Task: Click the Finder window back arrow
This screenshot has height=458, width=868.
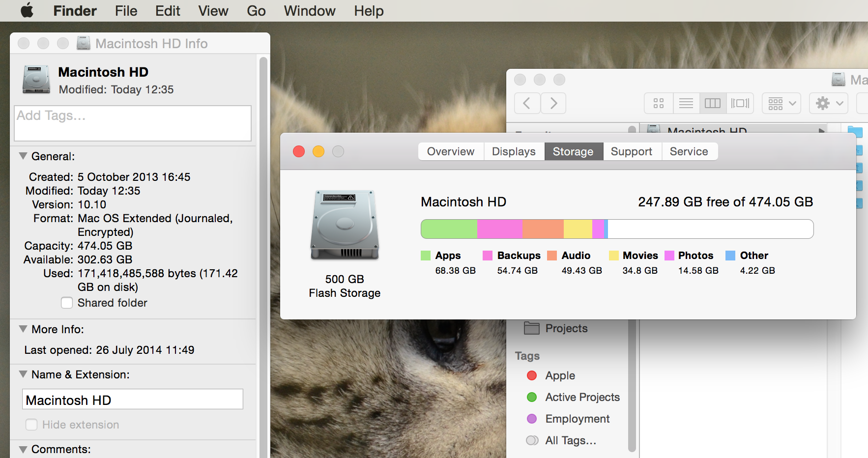Action: 527,103
